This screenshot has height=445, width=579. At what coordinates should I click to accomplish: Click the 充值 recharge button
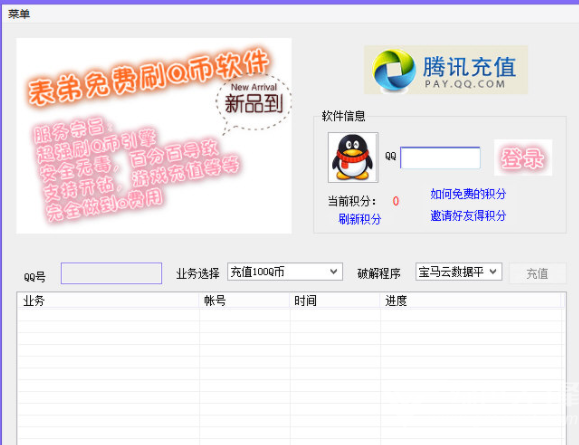click(x=537, y=273)
